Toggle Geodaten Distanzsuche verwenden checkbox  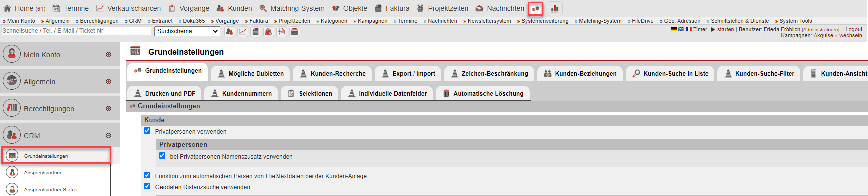pos(147,186)
